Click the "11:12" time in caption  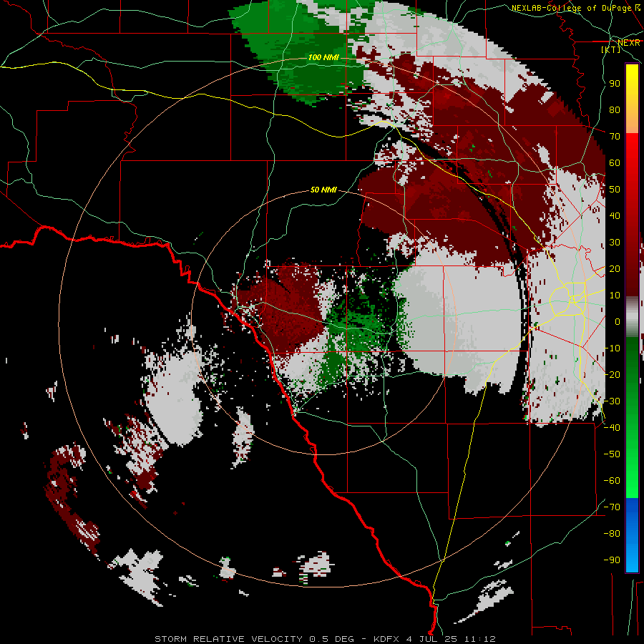click(479, 639)
